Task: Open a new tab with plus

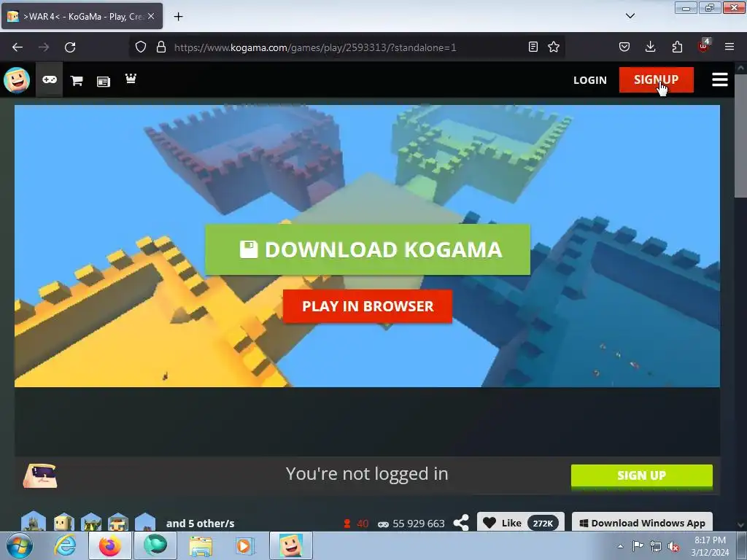Action: 178,17
